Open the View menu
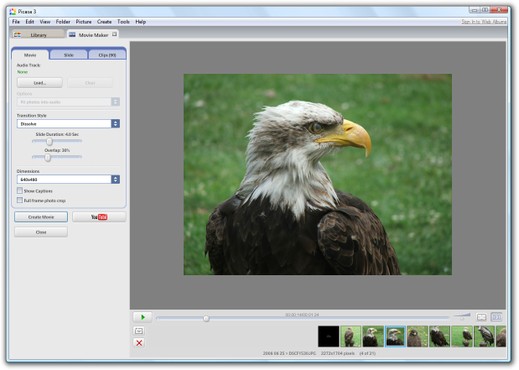This screenshot has width=519, height=370. (45, 22)
